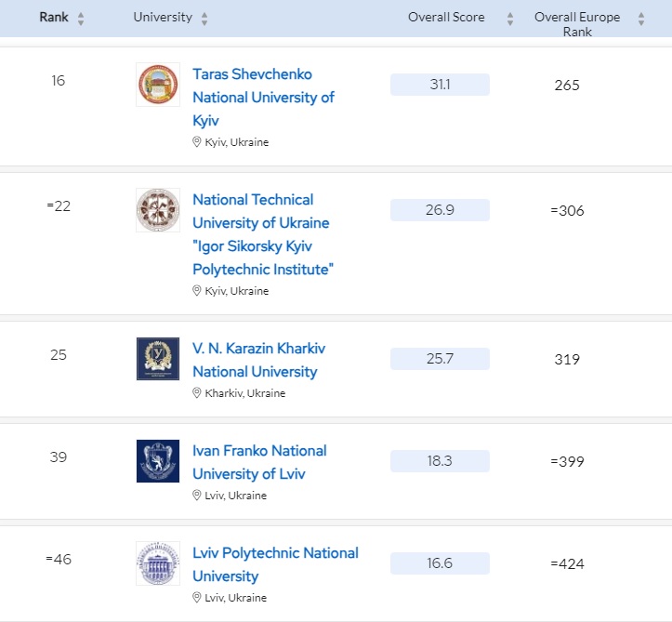672x622 pixels.
Task: Click location pin under Taras Shevchenko University
Action: [x=197, y=142]
